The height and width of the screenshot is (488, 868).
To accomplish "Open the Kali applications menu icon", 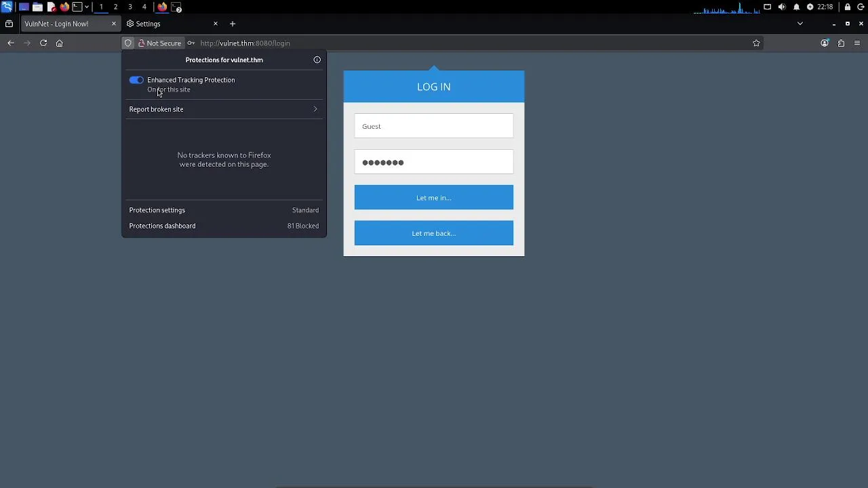I will pyautogui.click(x=7, y=7).
